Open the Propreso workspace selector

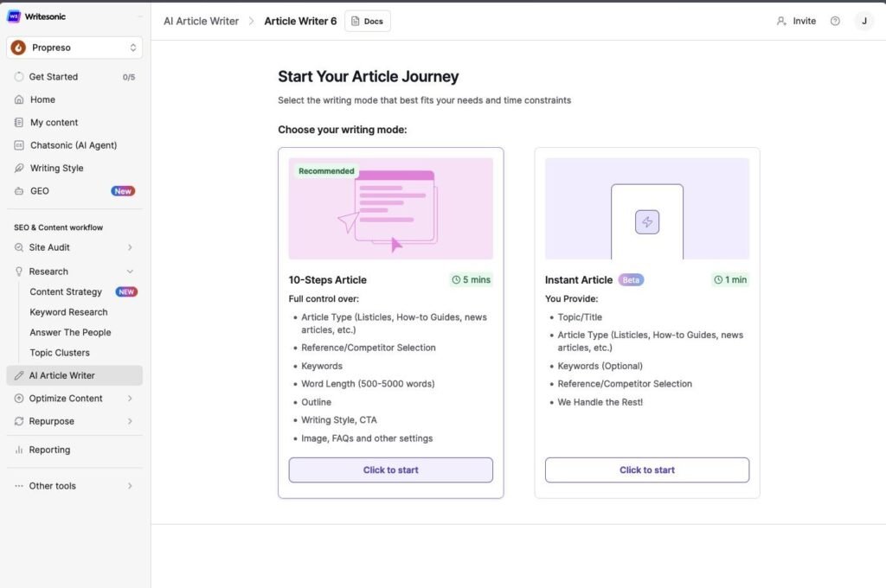coord(74,48)
